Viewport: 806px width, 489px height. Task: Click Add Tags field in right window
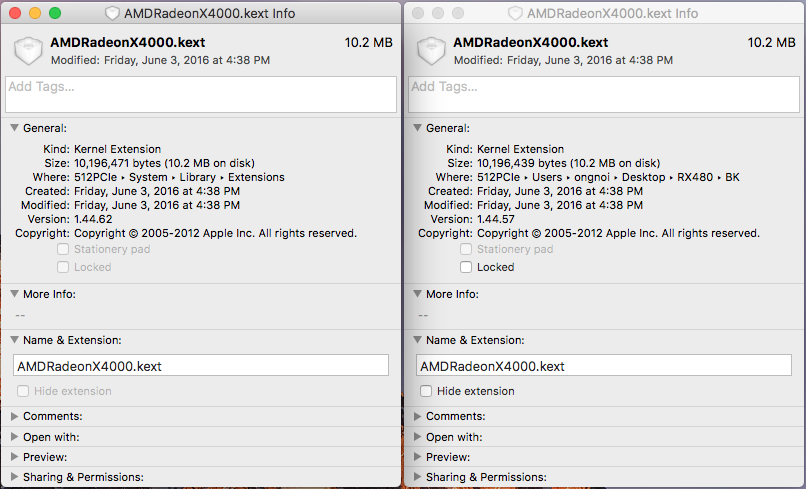coord(604,95)
